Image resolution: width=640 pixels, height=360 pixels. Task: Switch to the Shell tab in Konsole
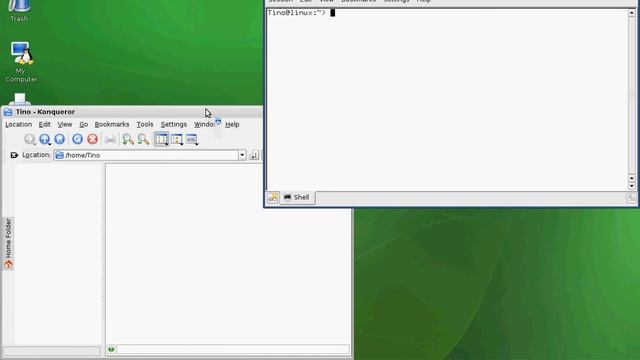click(297, 198)
